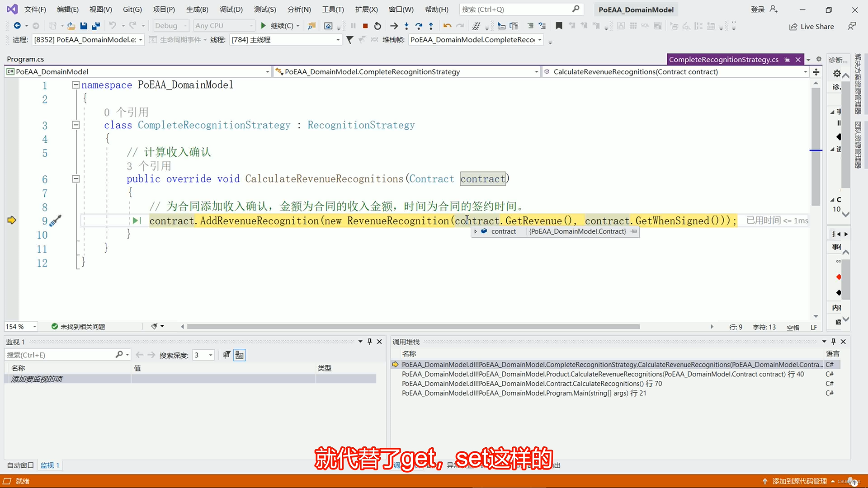
Task: Click the red Stop Debugging icon
Action: click(365, 26)
